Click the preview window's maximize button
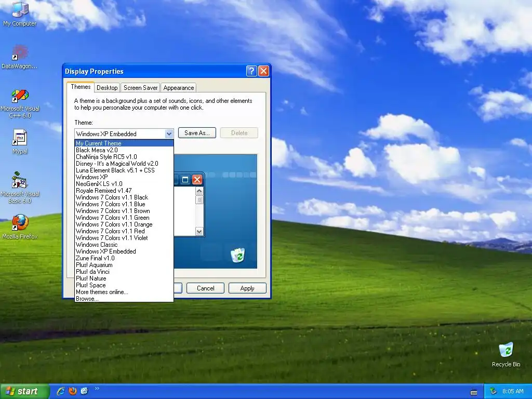The height and width of the screenshot is (399, 532). coord(185,179)
